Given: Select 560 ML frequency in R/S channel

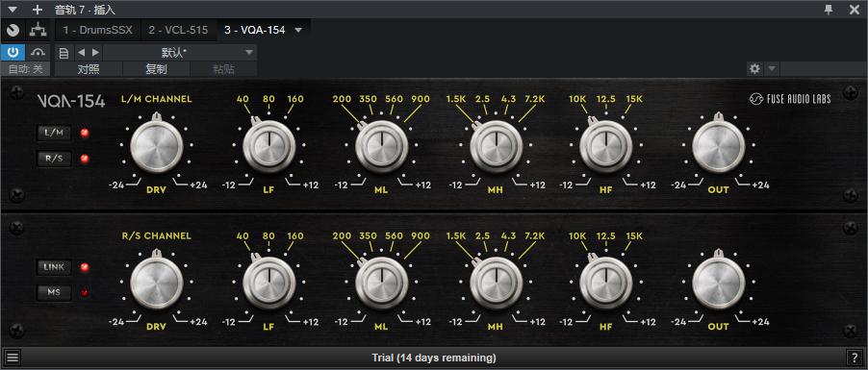Looking at the screenshot, I should pyautogui.click(x=395, y=236).
